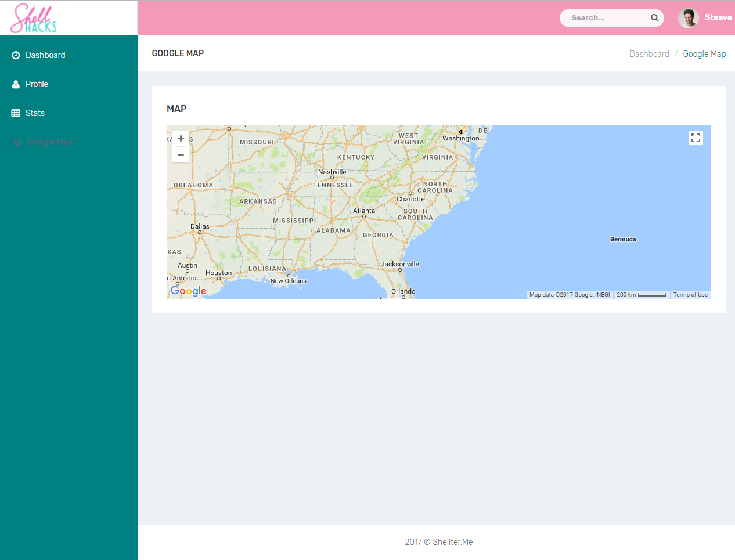Click the ALABAMA state label
Screen dimensions: 735x560
tap(333, 230)
